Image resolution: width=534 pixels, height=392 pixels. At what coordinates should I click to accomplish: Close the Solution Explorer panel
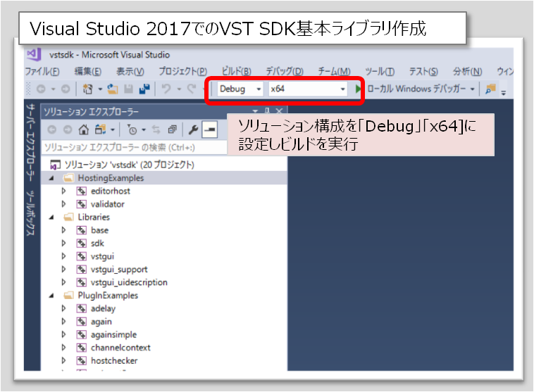coord(279,110)
